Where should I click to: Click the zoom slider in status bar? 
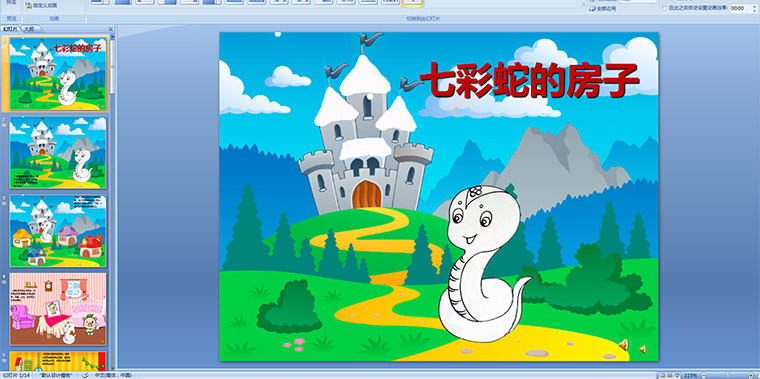point(727,375)
